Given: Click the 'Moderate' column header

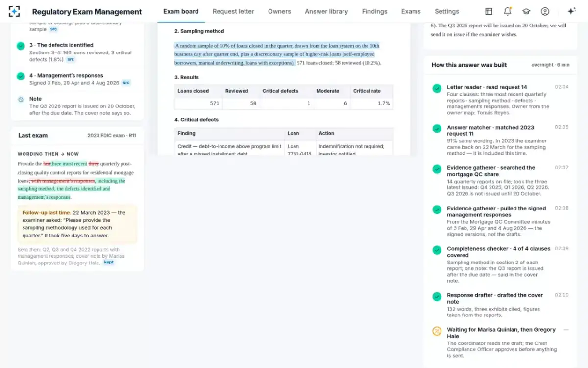Looking at the screenshot, I should click(328, 91).
